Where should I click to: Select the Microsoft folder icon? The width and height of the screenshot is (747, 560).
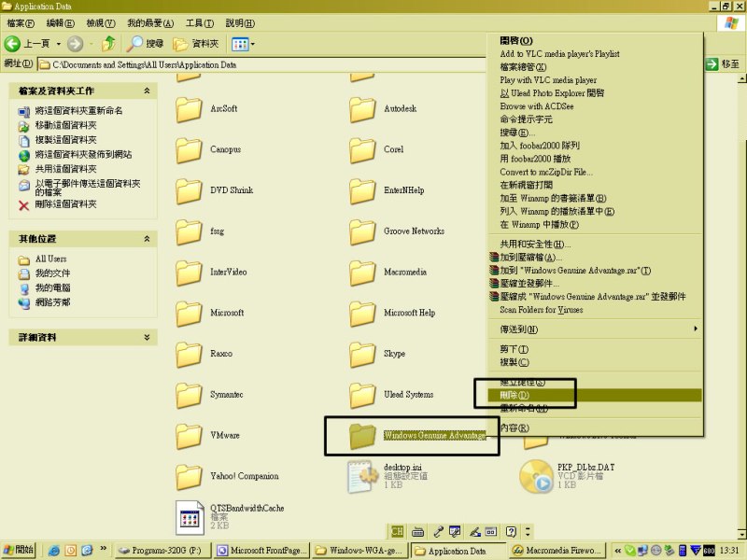[x=190, y=314]
